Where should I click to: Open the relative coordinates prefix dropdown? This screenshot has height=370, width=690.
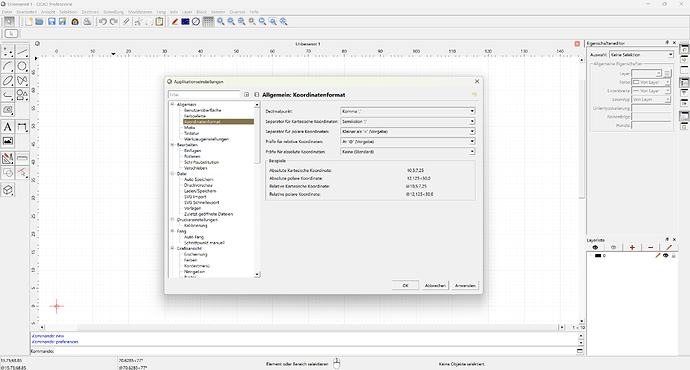click(x=407, y=142)
